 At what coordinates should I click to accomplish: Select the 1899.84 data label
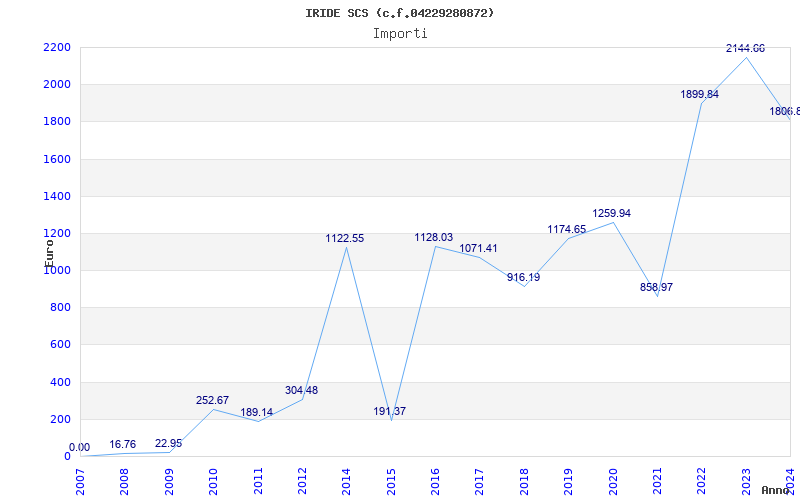click(x=699, y=94)
